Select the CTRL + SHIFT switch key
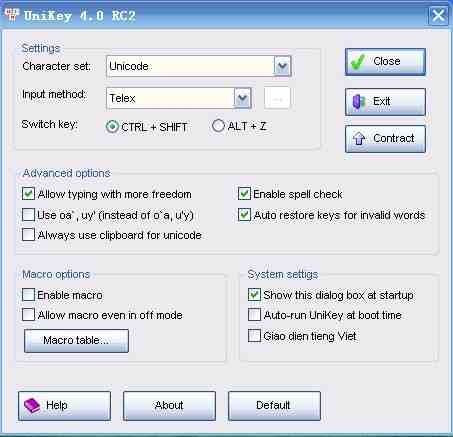 pyautogui.click(x=112, y=127)
